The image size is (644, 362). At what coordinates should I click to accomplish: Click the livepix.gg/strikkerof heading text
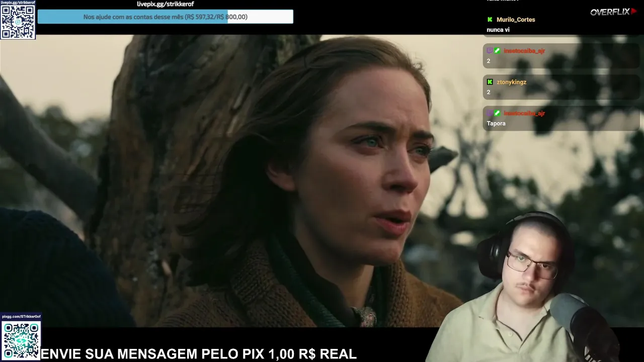point(165,4)
